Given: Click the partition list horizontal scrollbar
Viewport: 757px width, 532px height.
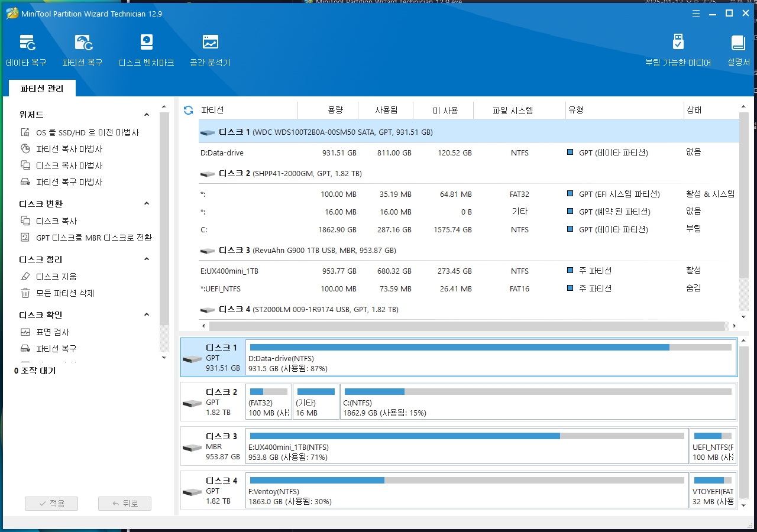Looking at the screenshot, I should tap(467, 326).
